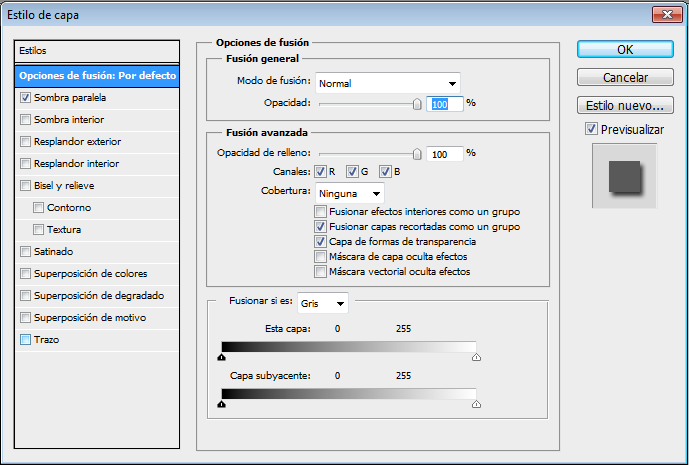The width and height of the screenshot is (689, 465).
Task: Expand the Cobertura dropdown
Action: point(349,192)
